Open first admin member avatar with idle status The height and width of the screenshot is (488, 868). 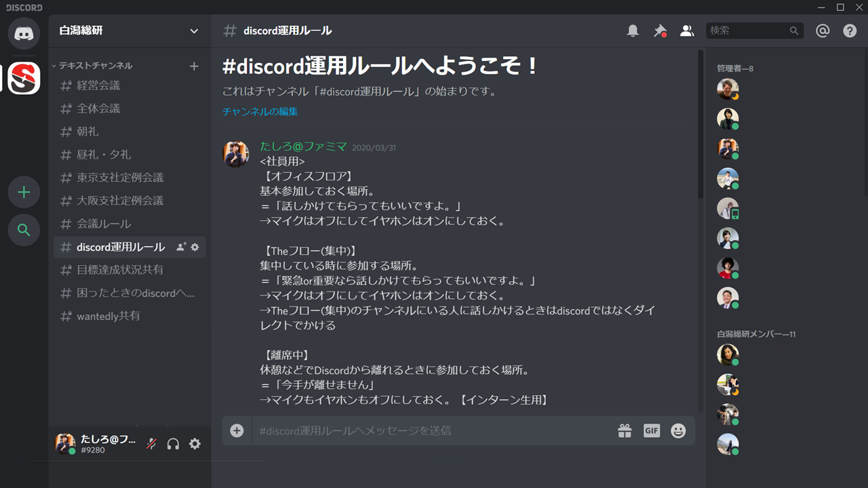coord(728,89)
